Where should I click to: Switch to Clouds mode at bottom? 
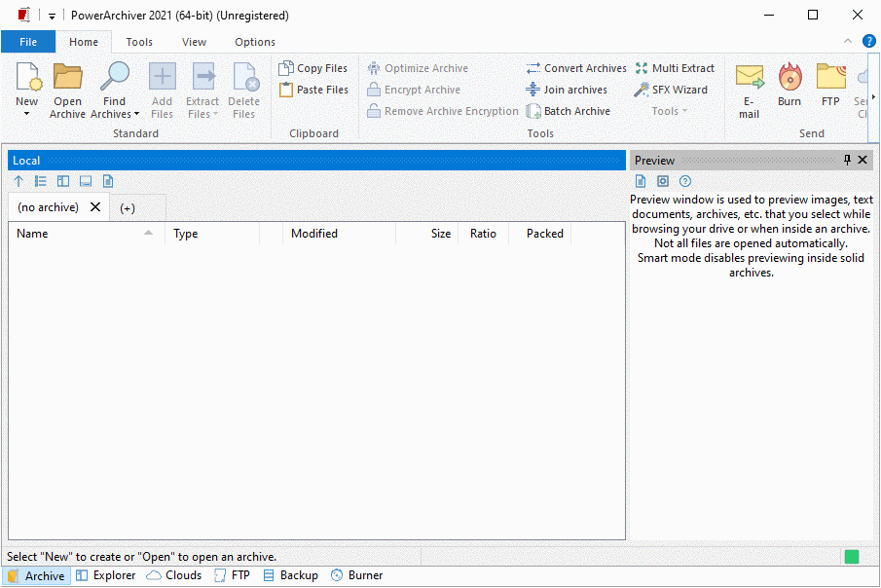174,575
